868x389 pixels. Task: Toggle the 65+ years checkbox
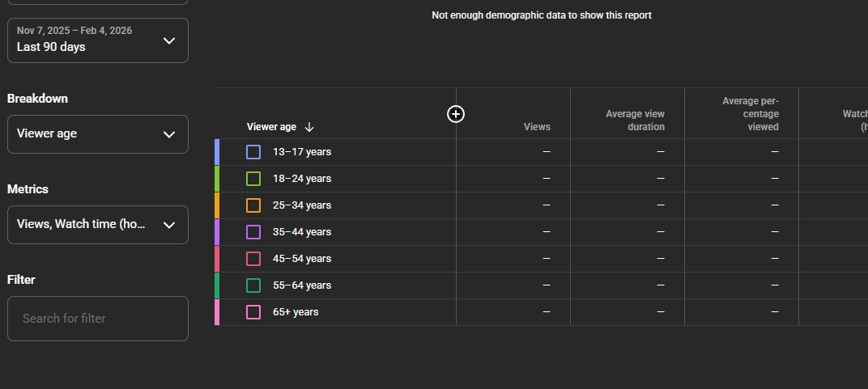coord(253,312)
